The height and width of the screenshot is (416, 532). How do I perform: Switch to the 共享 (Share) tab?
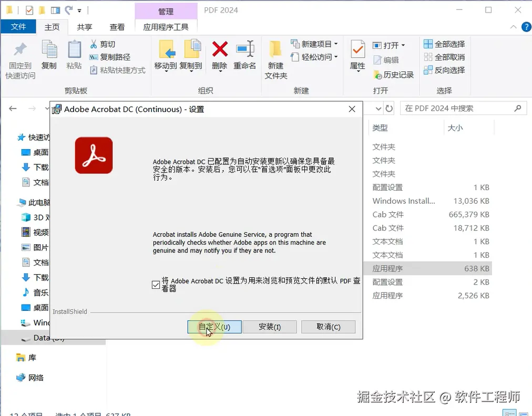85,27
